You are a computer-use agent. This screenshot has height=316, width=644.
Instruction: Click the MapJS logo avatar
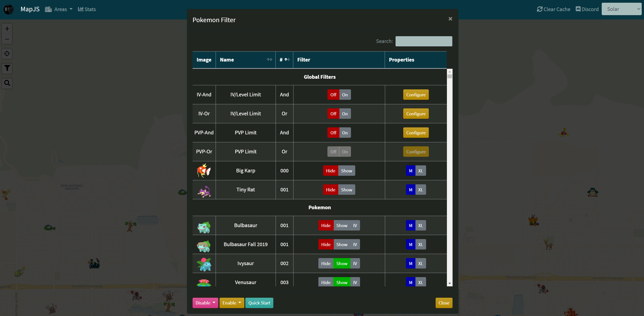click(9, 9)
